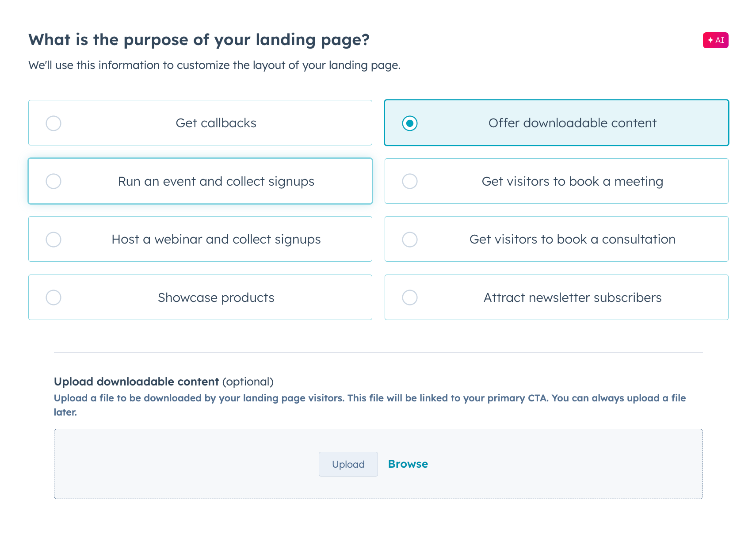Select Host a webinar and collect signups
Screen dimensions: 756x534
click(x=200, y=239)
